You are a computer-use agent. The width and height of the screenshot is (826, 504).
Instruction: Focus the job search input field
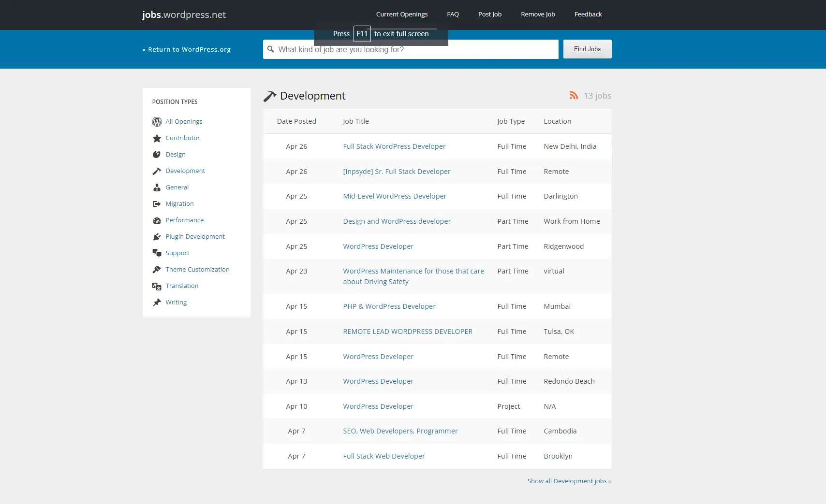(x=411, y=49)
